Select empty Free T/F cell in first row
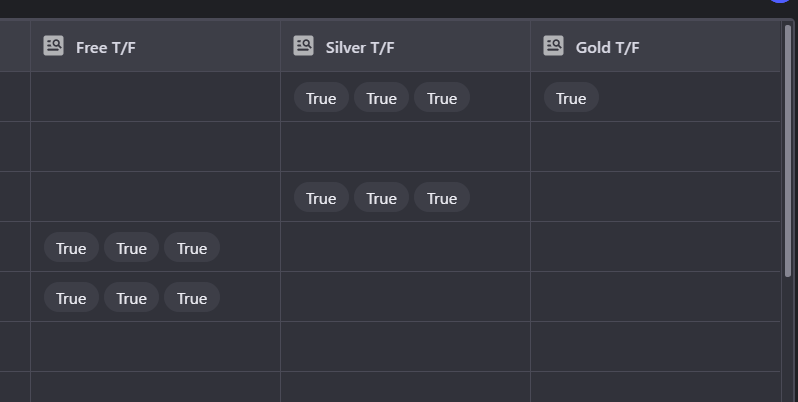Image resolution: width=798 pixels, height=402 pixels. coord(156,97)
